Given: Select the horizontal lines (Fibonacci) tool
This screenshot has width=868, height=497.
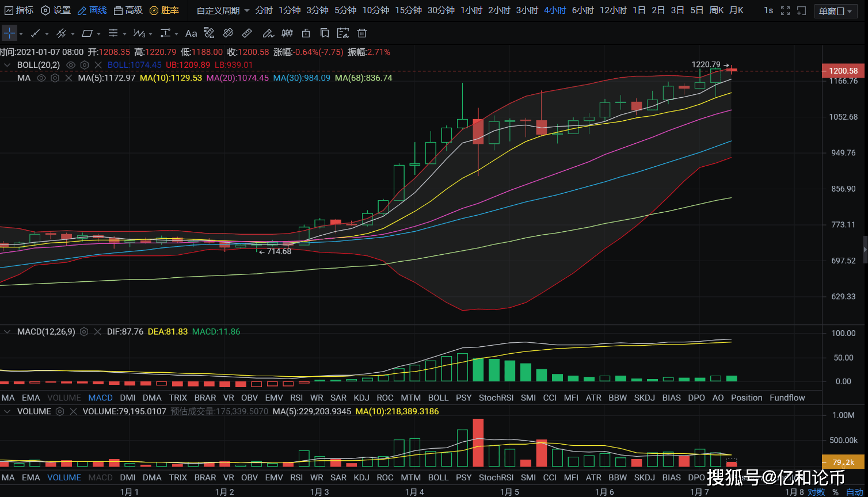Looking at the screenshot, I should (x=113, y=33).
